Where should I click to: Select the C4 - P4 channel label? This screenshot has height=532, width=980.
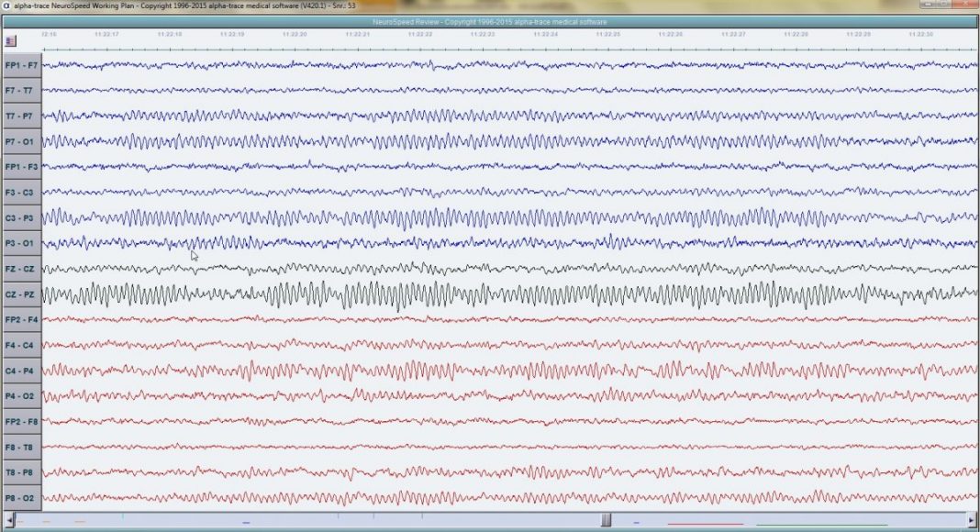[x=22, y=371]
